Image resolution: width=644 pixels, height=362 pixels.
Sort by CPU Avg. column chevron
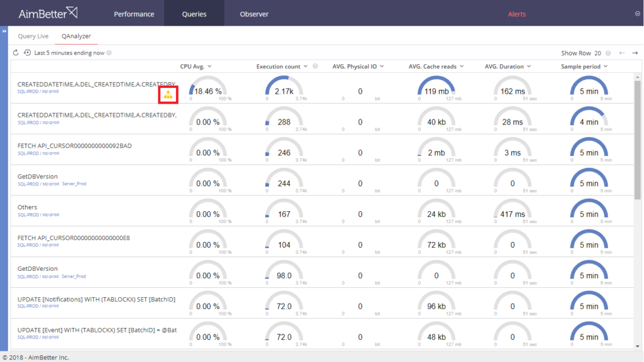(209, 67)
